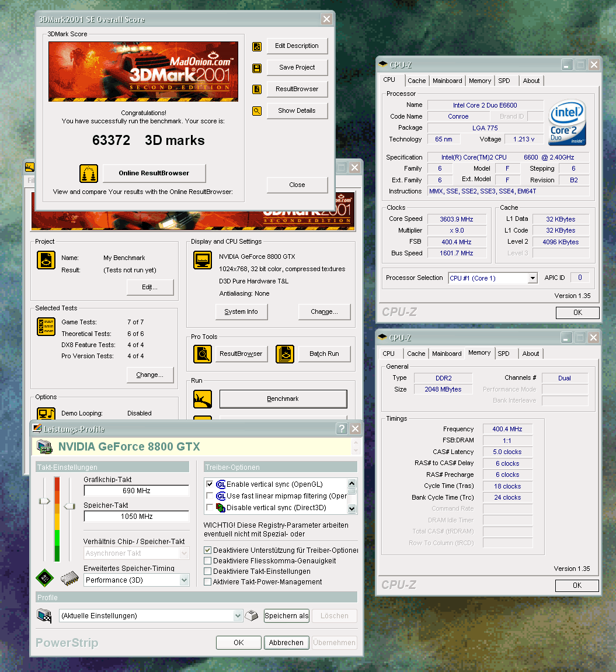Click the memory module icon in PowerStrip
Viewport: 616px width, 672px height.
coord(70,579)
